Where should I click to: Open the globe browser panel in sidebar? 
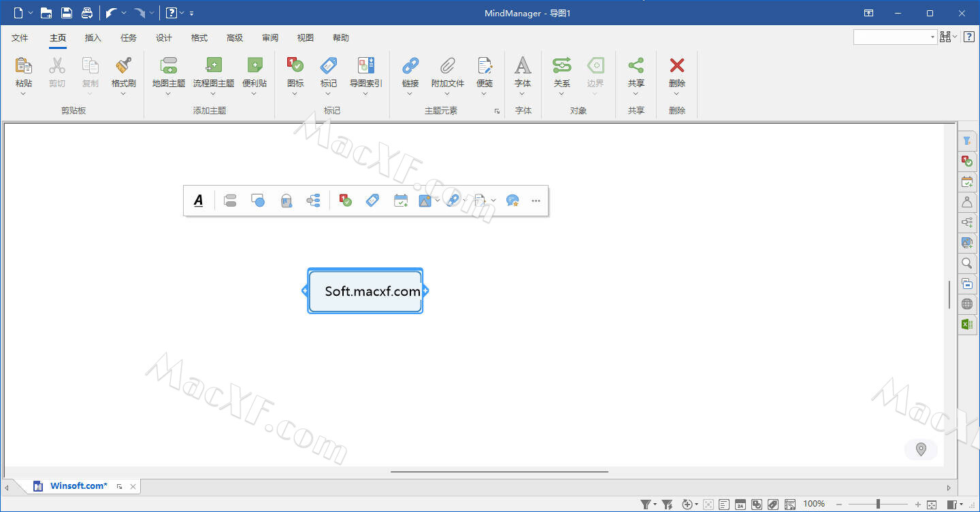coord(967,304)
